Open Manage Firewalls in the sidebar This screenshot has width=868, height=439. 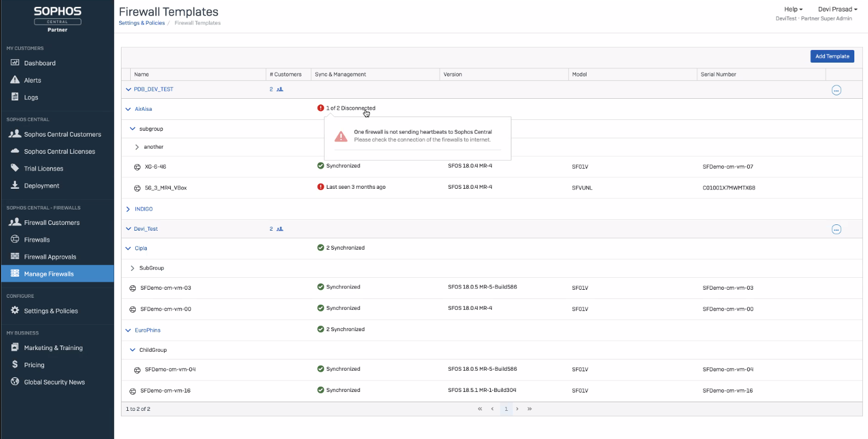click(x=49, y=274)
